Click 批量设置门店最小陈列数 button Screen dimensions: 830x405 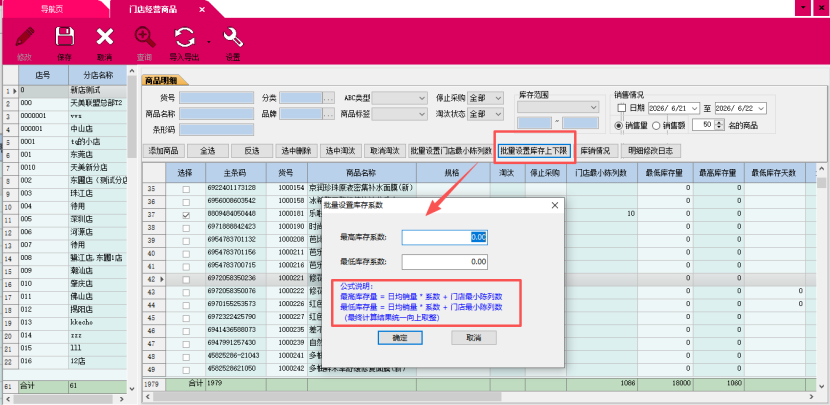[x=451, y=151]
